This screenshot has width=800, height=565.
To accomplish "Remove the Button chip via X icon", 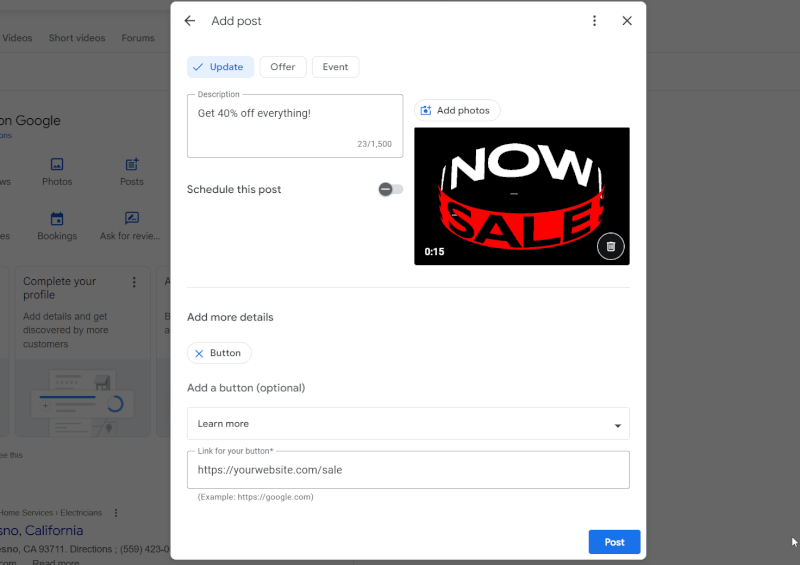I will tap(199, 353).
